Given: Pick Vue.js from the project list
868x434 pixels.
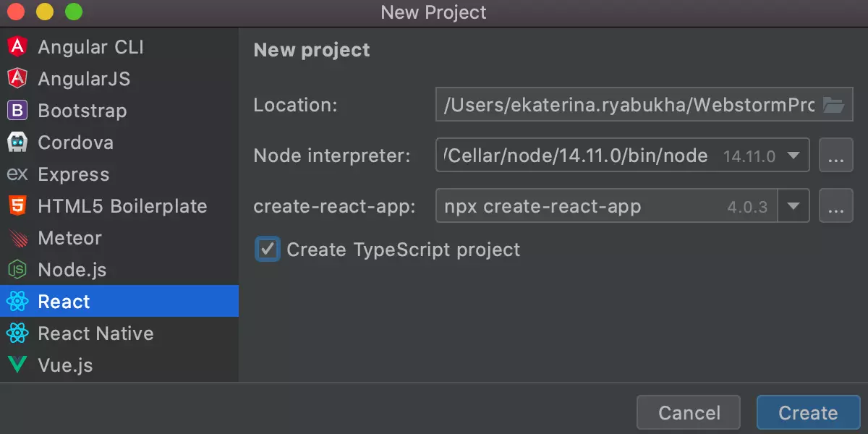Looking at the screenshot, I should tap(119, 365).
